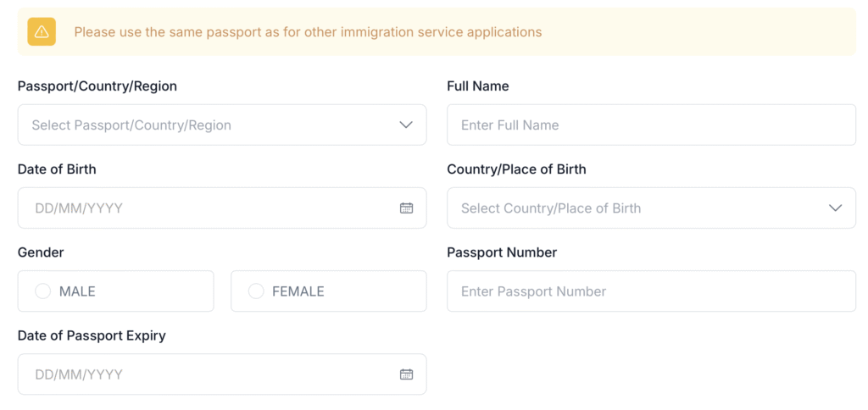Click the same-passport notice banner text
The height and width of the screenshot is (410, 868).
click(308, 32)
